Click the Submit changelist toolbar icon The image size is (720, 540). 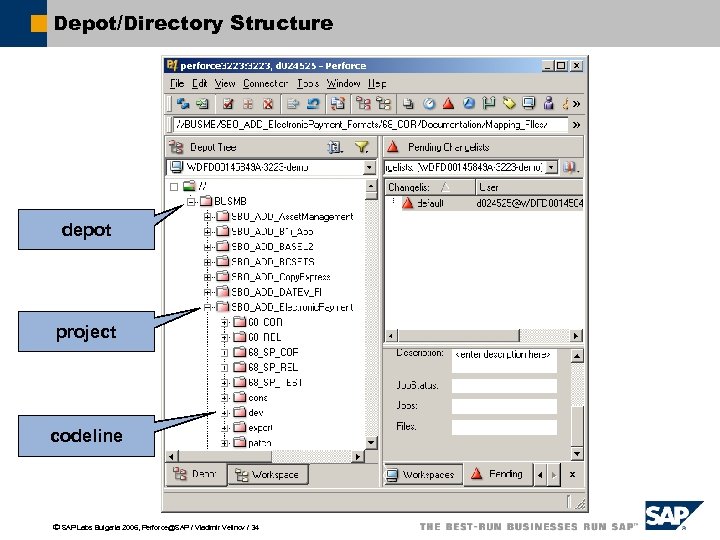click(292, 104)
